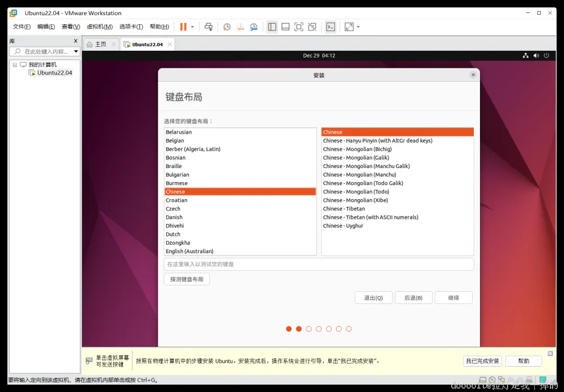Screen dimensions: 564x392
Task: Open the 查看(V) menu
Action: (71, 27)
